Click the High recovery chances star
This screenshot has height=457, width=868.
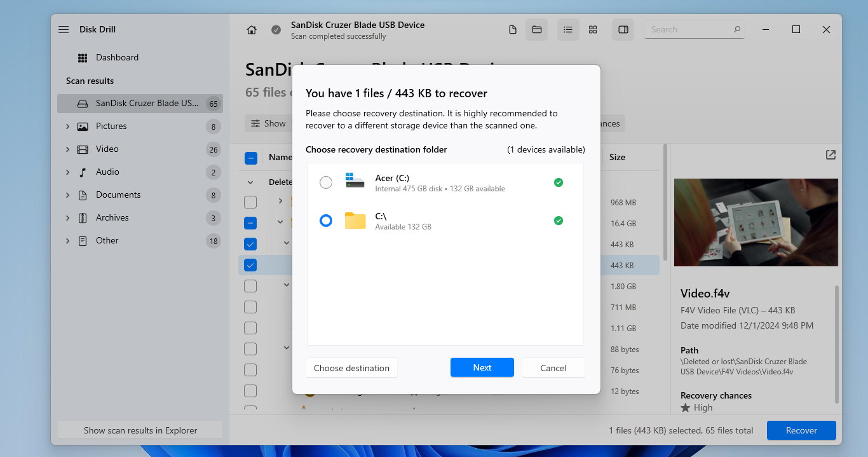tap(685, 407)
